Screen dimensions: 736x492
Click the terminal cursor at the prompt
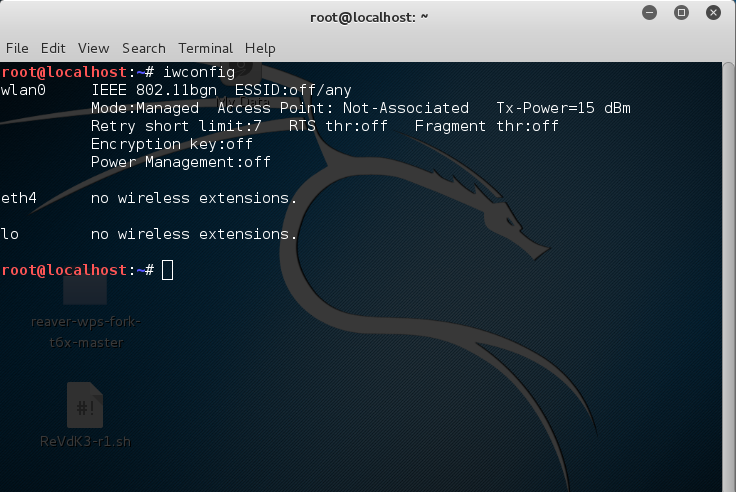(168, 270)
